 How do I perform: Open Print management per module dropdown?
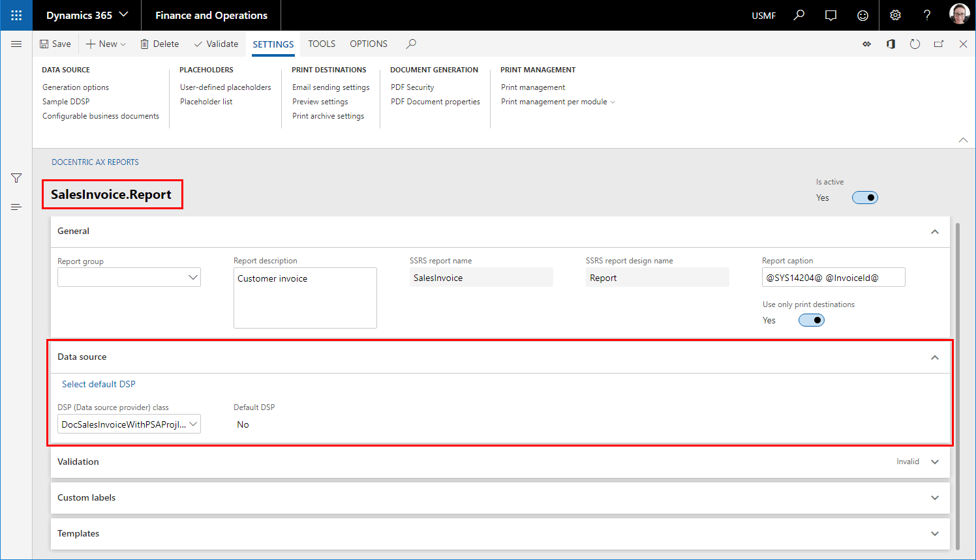click(558, 102)
